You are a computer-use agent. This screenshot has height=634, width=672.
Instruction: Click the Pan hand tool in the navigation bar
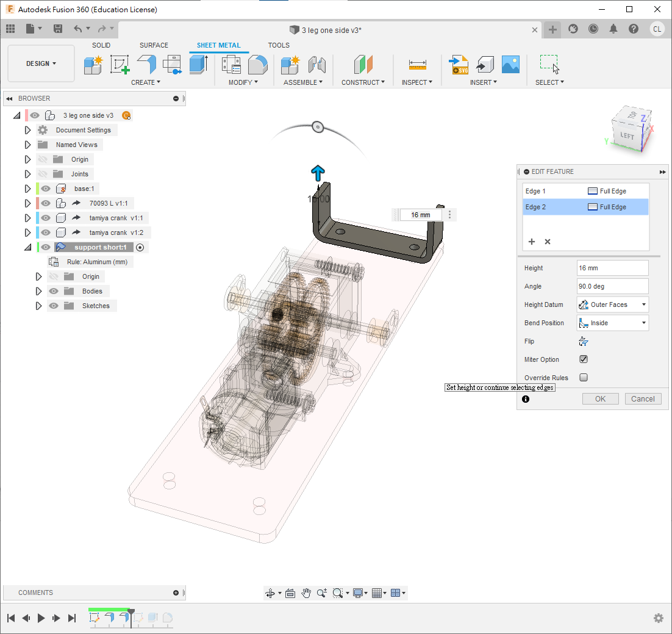click(x=306, y=593)
